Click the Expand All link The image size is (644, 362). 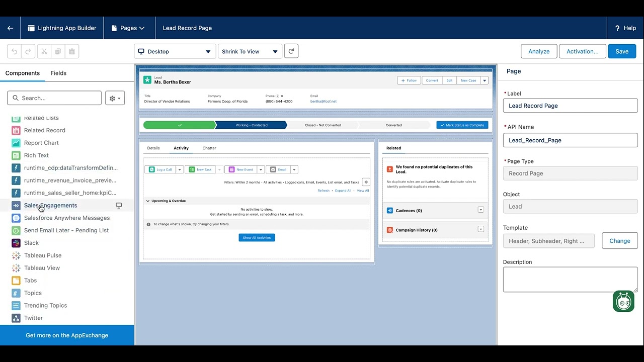click(343, 191)
